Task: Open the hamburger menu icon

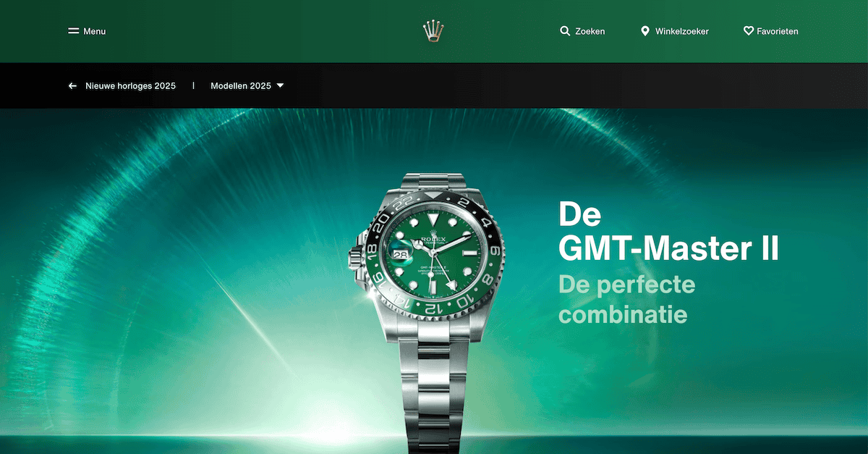Action: (x=73, y=31)
